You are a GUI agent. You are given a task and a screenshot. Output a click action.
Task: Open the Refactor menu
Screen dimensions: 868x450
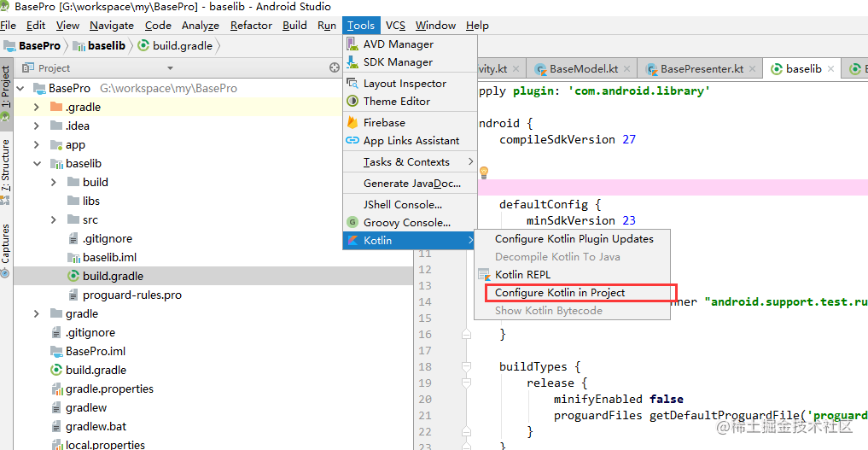pos(251,26)
